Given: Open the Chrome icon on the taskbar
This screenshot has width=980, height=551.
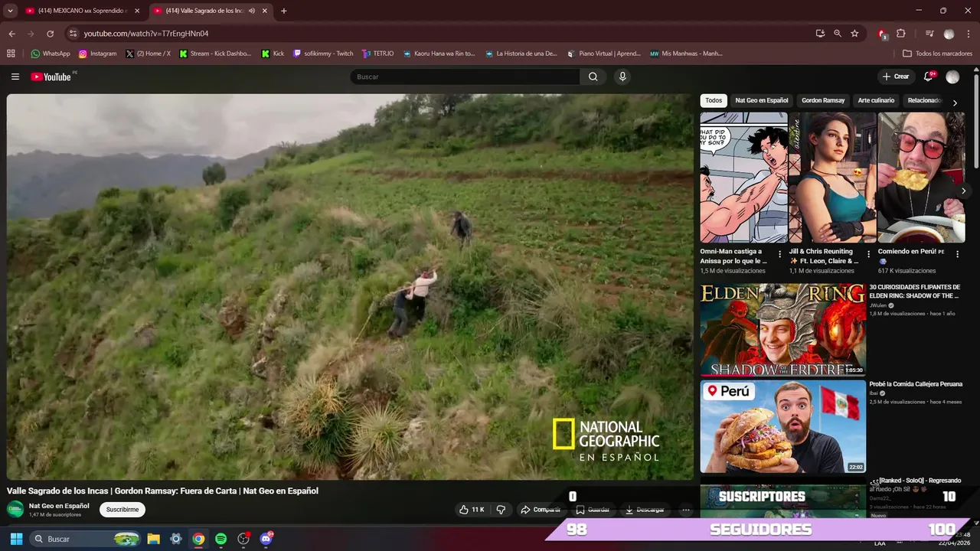Looking at the screenshot, I should [198, 539].
